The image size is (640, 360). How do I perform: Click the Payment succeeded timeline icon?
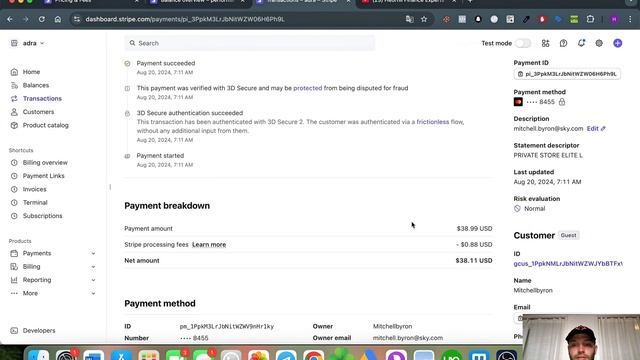tap(127, 64)
